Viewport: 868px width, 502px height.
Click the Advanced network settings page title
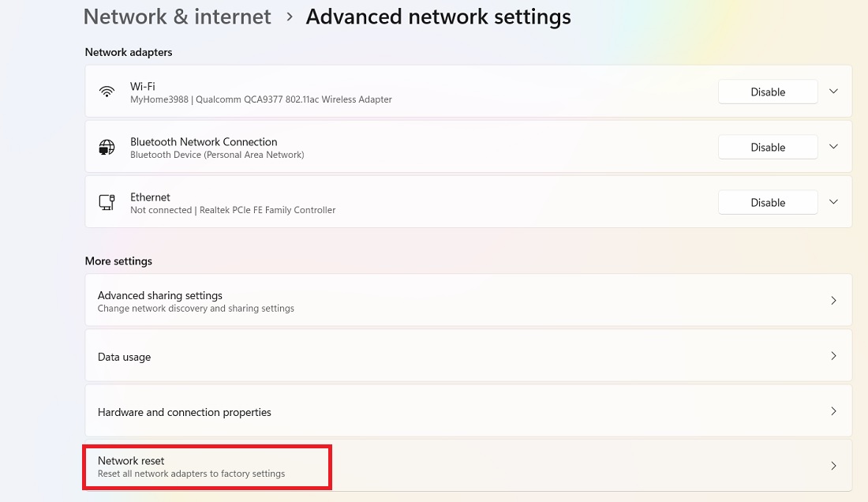[x=439, y=17]
